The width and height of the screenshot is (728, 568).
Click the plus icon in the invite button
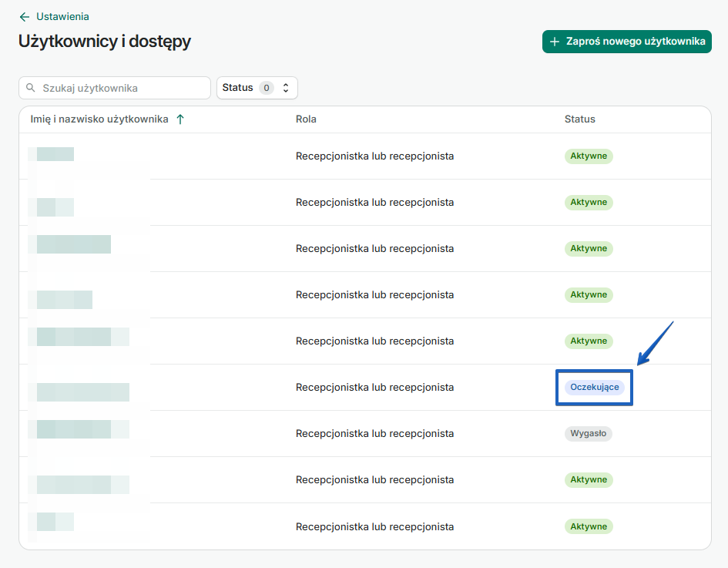coord(555,42)
